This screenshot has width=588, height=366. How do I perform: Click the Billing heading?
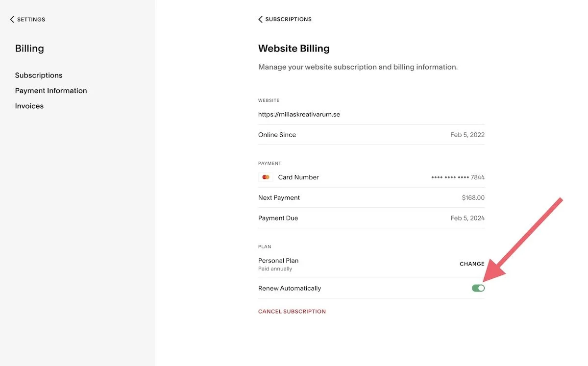29,48
